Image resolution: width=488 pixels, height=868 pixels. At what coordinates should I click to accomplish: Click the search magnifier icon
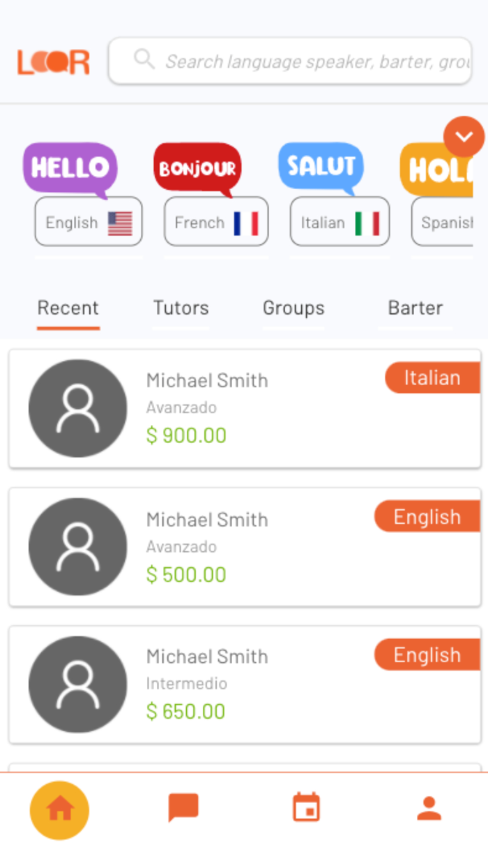pos(144,60)
